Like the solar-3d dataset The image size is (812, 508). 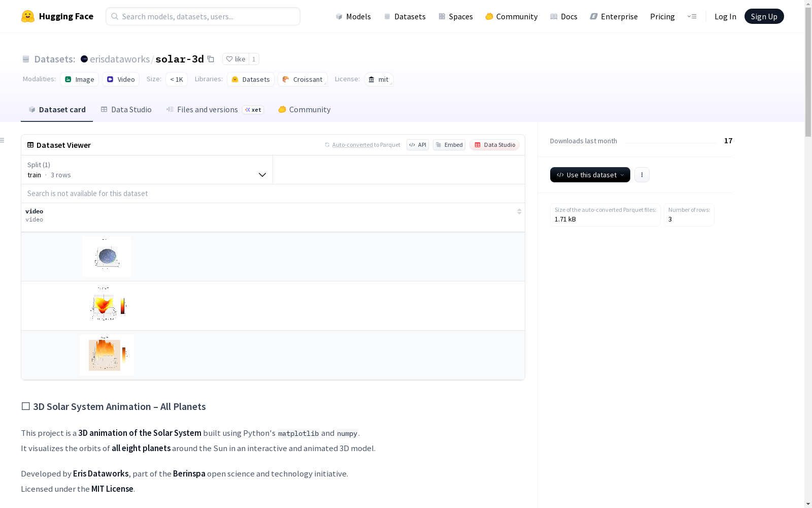[x=236, y=59]
